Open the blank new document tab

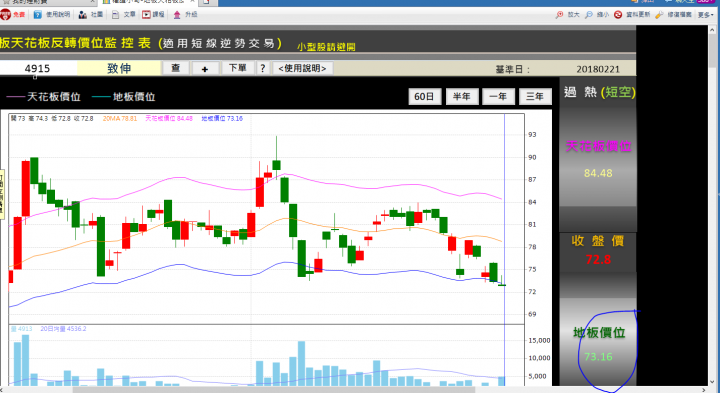tap(206, 2)
